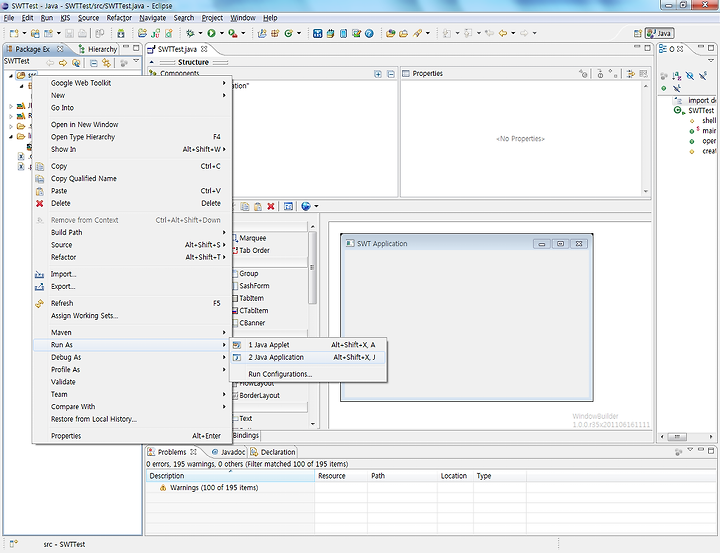This screenshot has height=553, width=720.
Task: Click the Delete red X icon in designer toolbar
Action: pyautogui.click(x=271, y=206)
